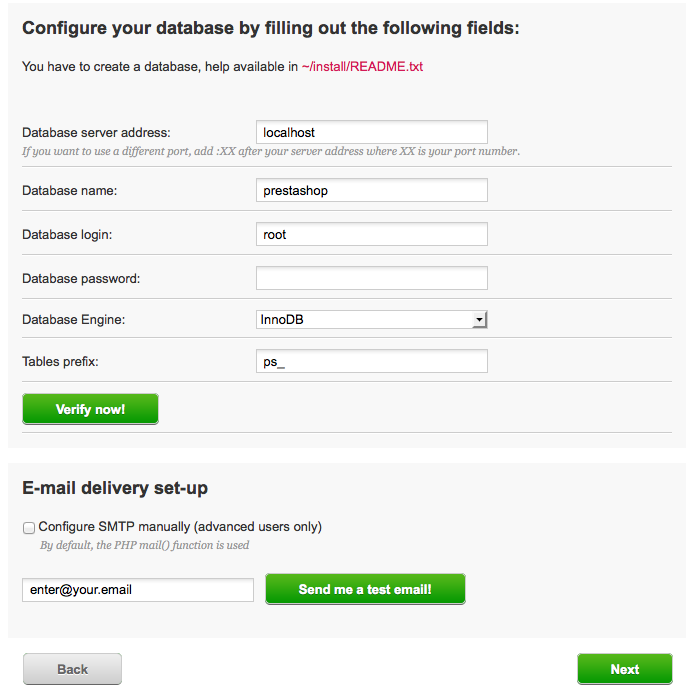
Task: Focus the Database name input with prestashop
Action: tap(371, 190)
